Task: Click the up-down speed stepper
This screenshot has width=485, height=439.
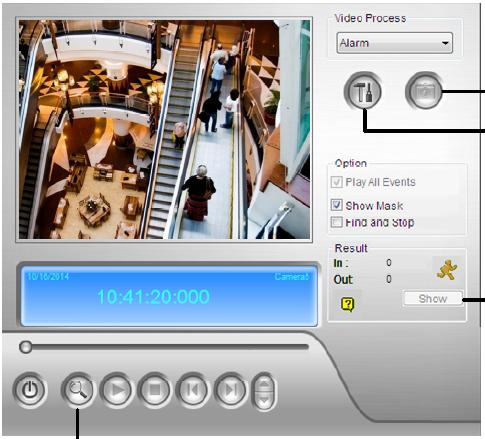Action: (x=264, y=391)
